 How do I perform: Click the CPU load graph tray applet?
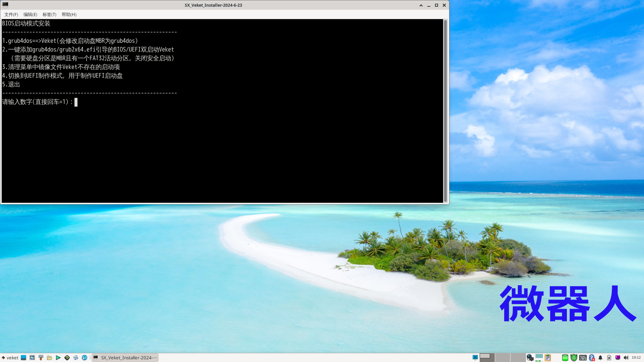coord(539,358)
